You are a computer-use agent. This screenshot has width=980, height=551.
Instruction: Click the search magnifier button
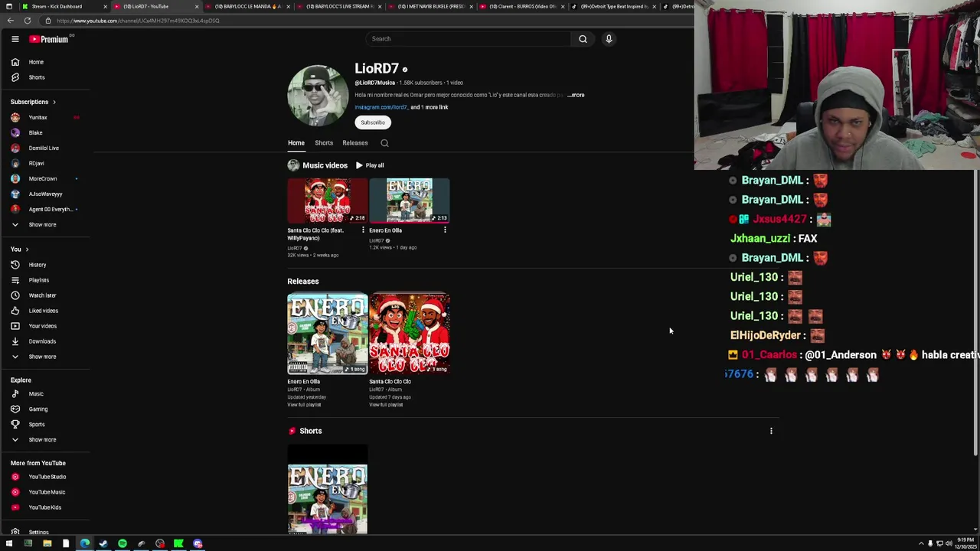click(x=583, y=39)
